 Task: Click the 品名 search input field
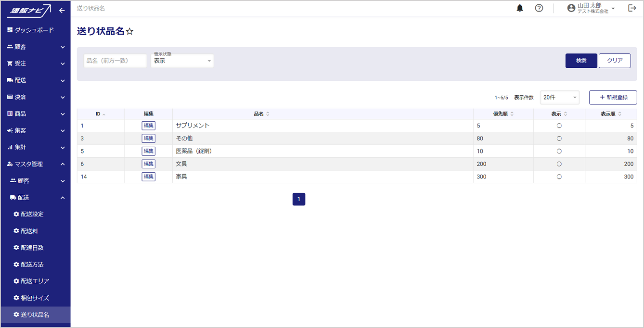115,61
